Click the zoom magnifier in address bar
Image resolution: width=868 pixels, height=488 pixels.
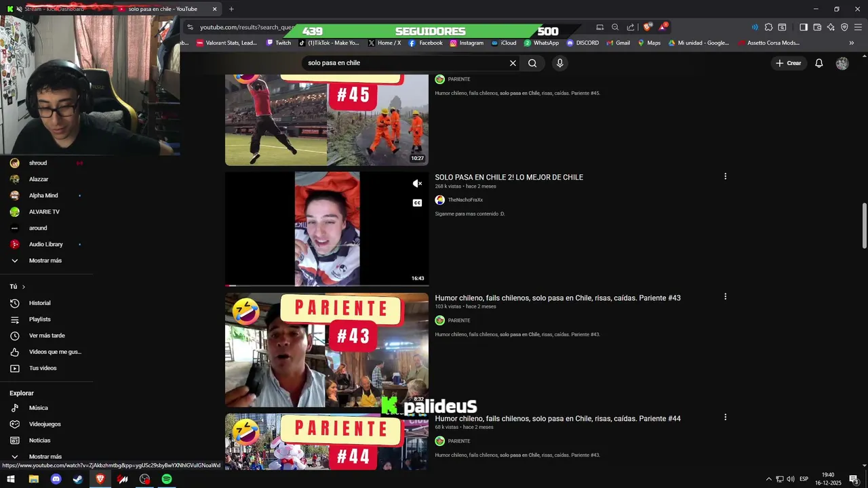tap(615, 27)
